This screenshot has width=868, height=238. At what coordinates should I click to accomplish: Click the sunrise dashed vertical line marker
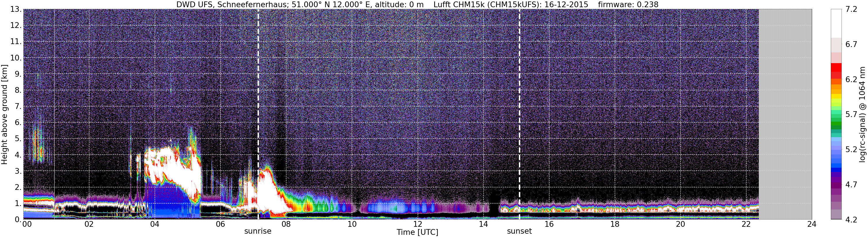pyautogui.click(x=258, y=114)
